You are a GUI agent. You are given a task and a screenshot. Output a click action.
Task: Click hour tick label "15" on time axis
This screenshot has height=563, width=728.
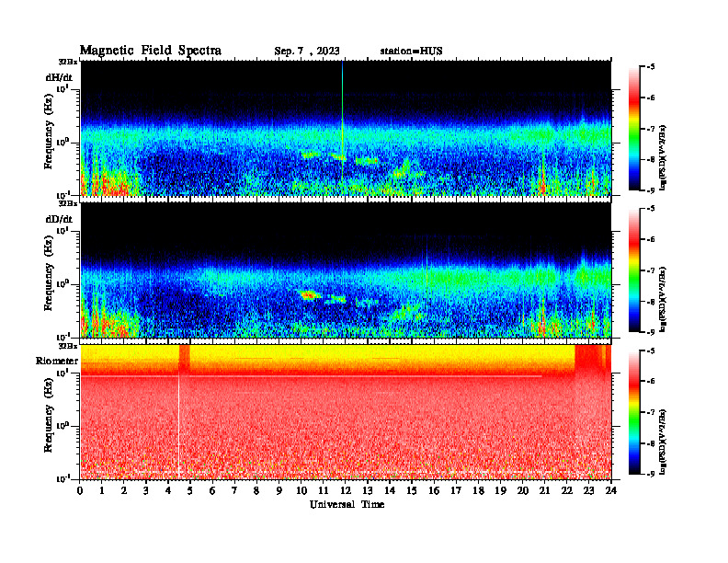412,490
